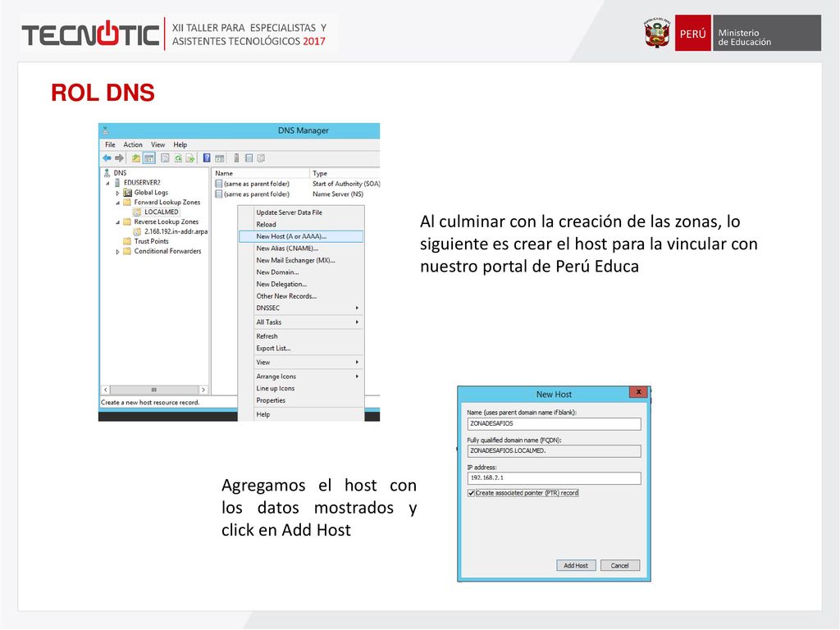Image resolution: width=840 pixels, height=630 pixels.
Task: Click the Global Logs icon
Action: click(127, 192)
